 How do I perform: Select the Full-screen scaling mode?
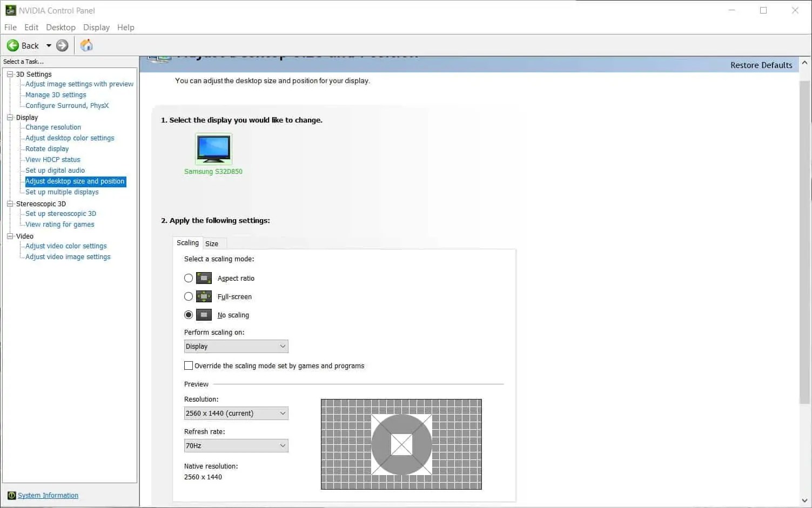point(188,296)
